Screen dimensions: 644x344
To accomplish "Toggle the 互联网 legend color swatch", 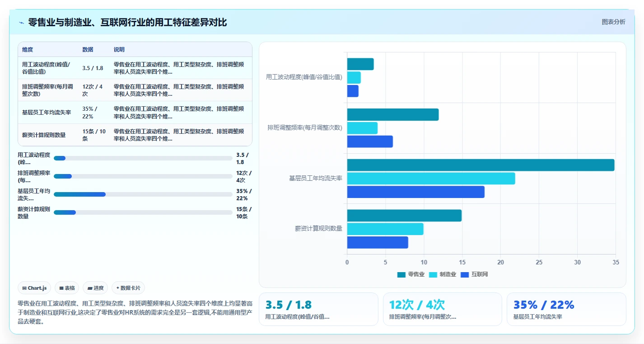I will [x=465, y=274].
